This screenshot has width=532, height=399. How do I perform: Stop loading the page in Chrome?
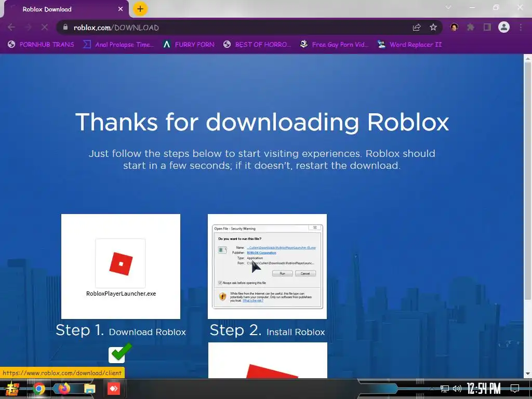point(45,27)
